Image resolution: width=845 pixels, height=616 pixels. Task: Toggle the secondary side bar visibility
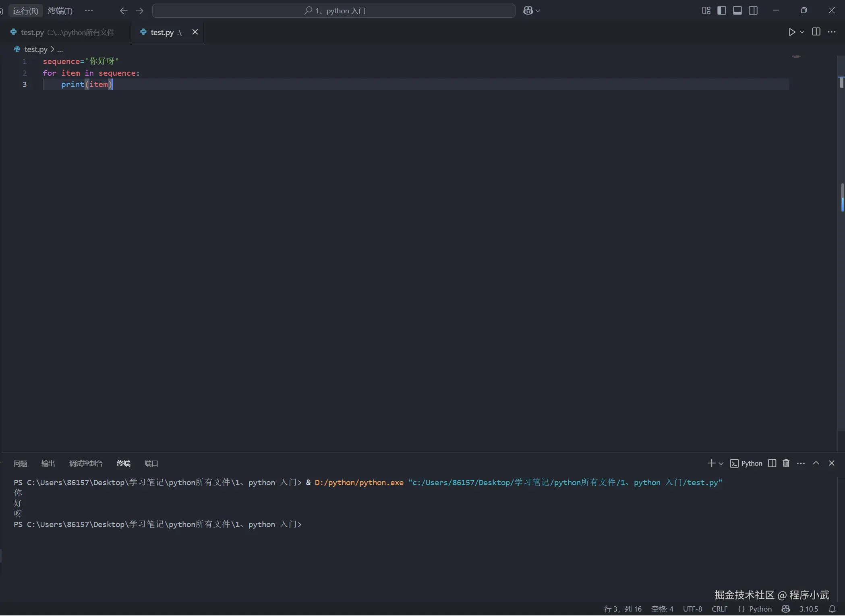point(753,11)
